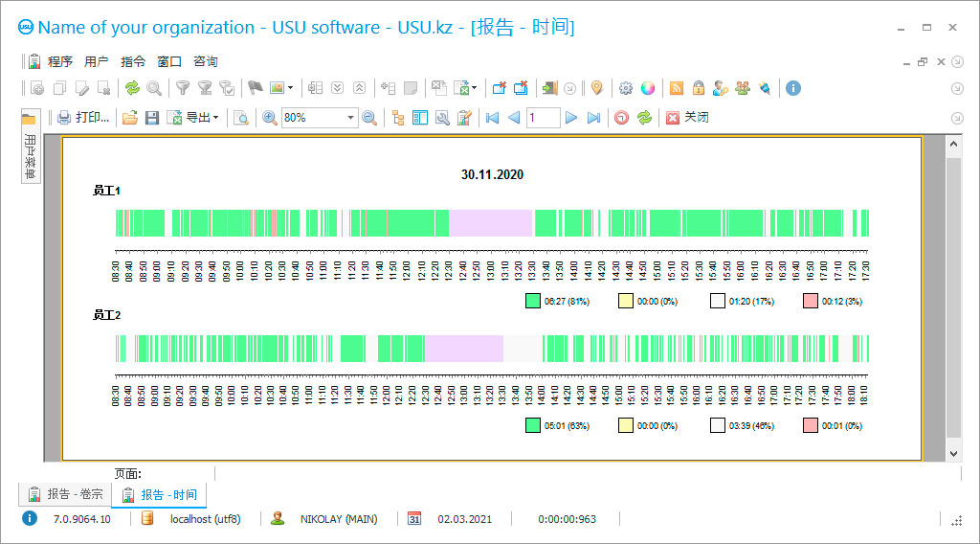Image resolution: width=980 pixels, height=544 pixels.
Task: Switch to the 报告 - 卷宗 tab
Action: click(65, 494)
